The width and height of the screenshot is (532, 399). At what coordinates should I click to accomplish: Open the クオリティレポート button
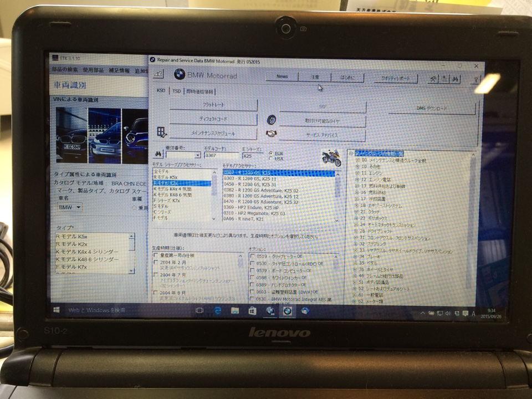[395, 78]
